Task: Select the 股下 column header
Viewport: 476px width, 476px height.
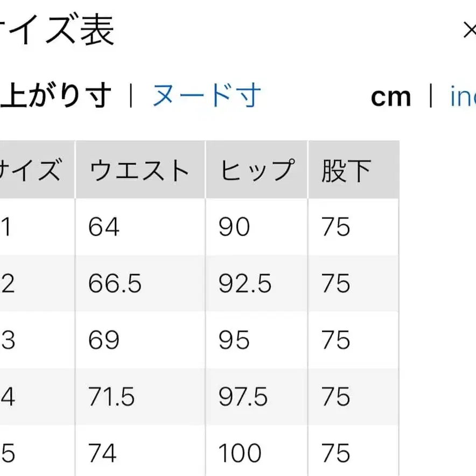Action: (346, 169)
